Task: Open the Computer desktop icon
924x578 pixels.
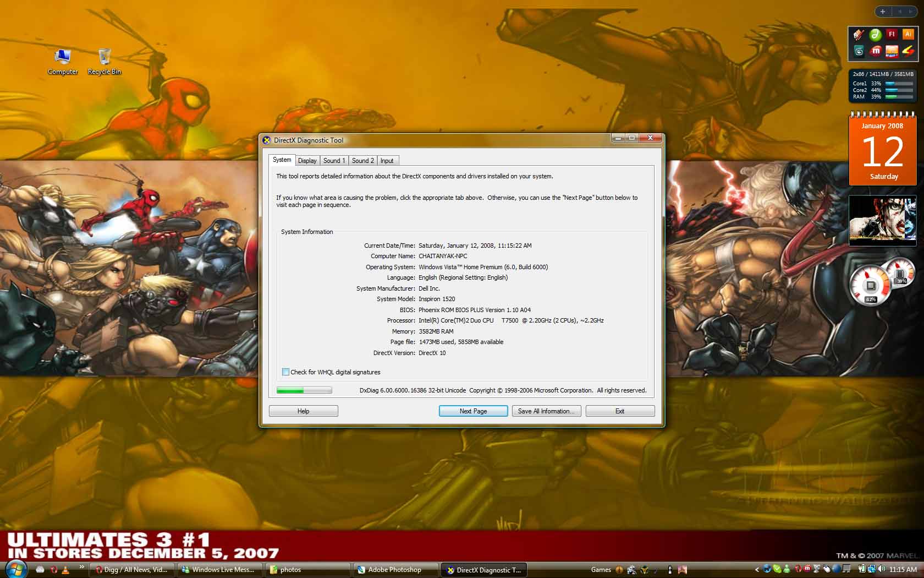Action: [62, 62]
